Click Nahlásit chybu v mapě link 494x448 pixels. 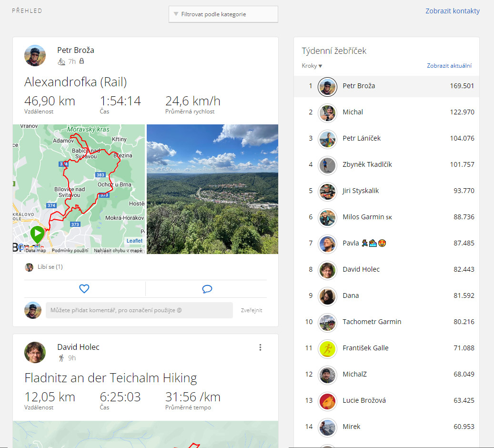coord(118,250)
